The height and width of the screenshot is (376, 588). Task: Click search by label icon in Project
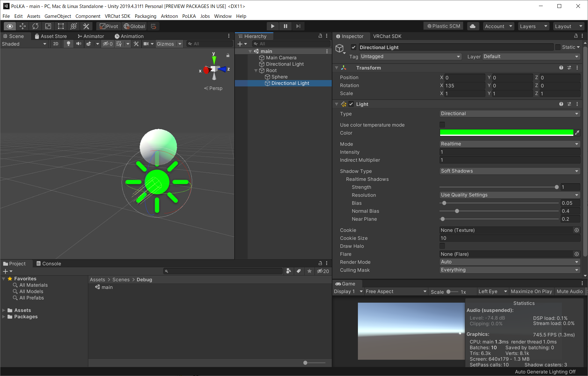pos(299,271)
